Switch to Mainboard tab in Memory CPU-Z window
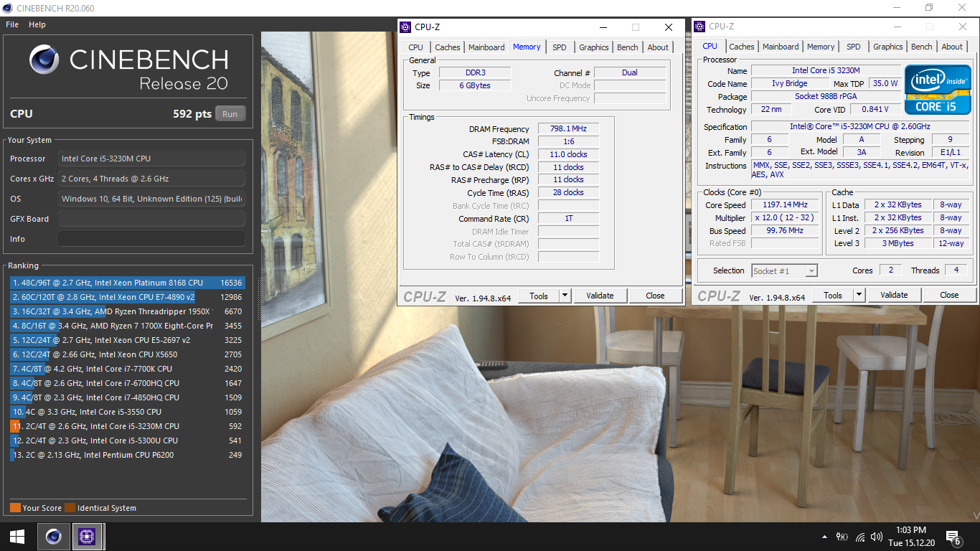Viewport: 980px width, 551px height. point(486,47)
